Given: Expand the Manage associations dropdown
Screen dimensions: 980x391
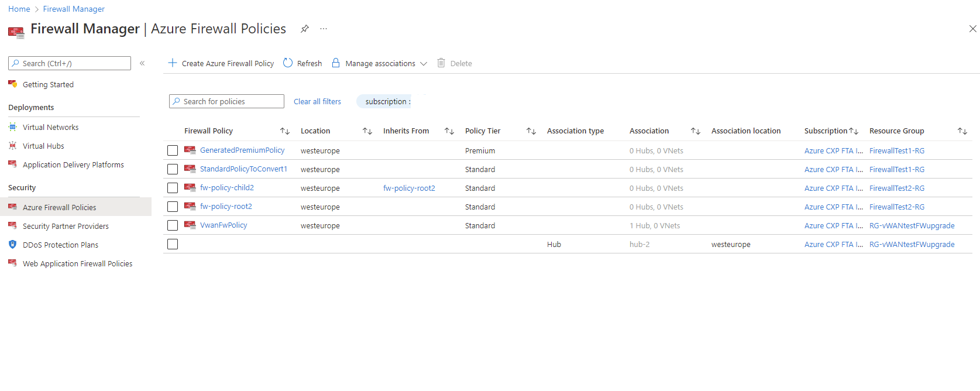Looking at the screenshot, I should click(x=424, y=63).
